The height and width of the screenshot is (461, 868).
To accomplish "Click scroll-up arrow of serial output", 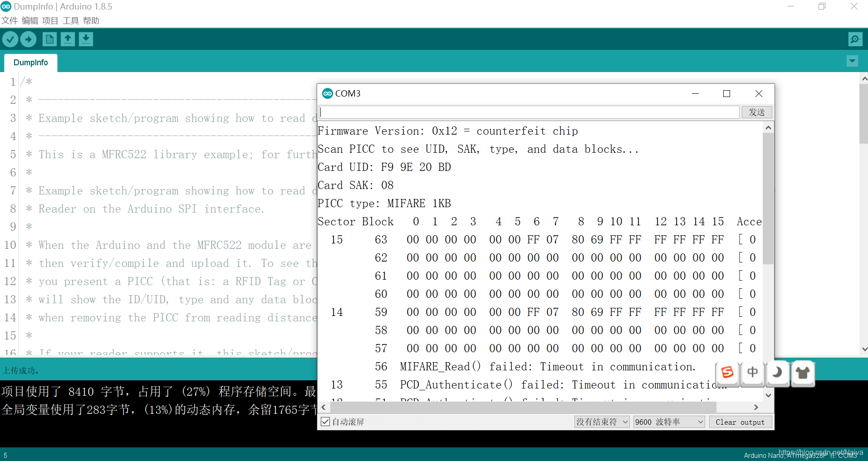I will [x=768, y=128].
